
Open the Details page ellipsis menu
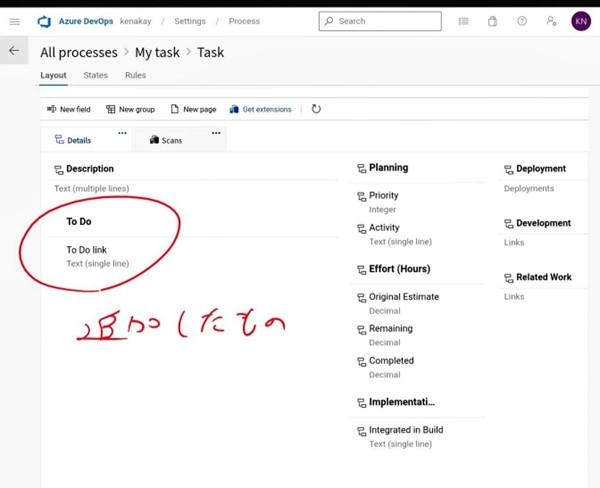pos(123,133)
